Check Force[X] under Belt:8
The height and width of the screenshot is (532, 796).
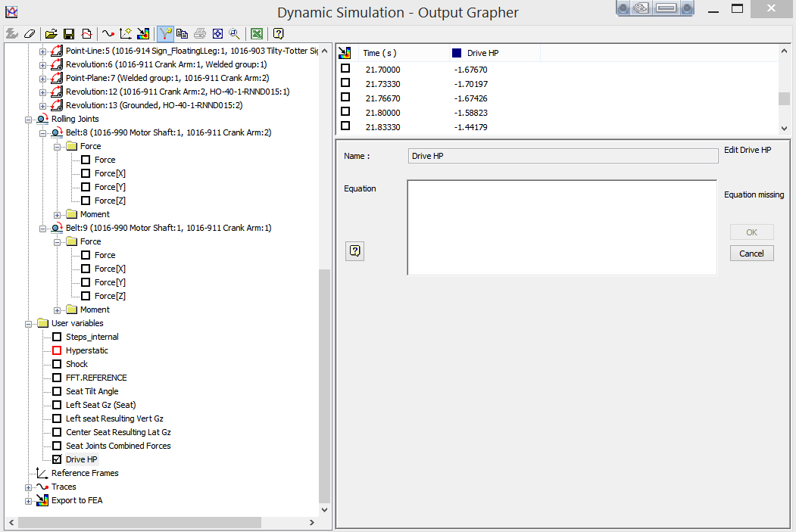pyautogui.click(x=86, y=173)
